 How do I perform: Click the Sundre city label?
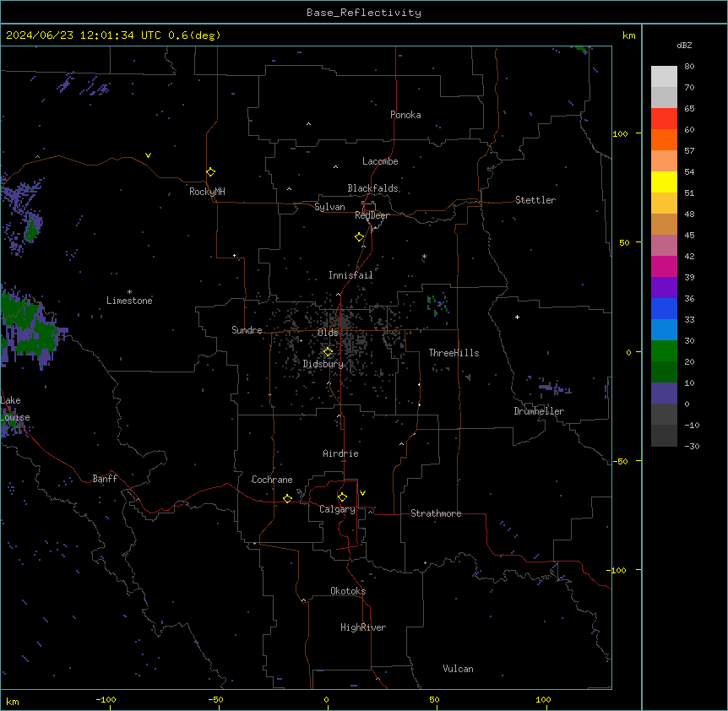tap(247, 330)
